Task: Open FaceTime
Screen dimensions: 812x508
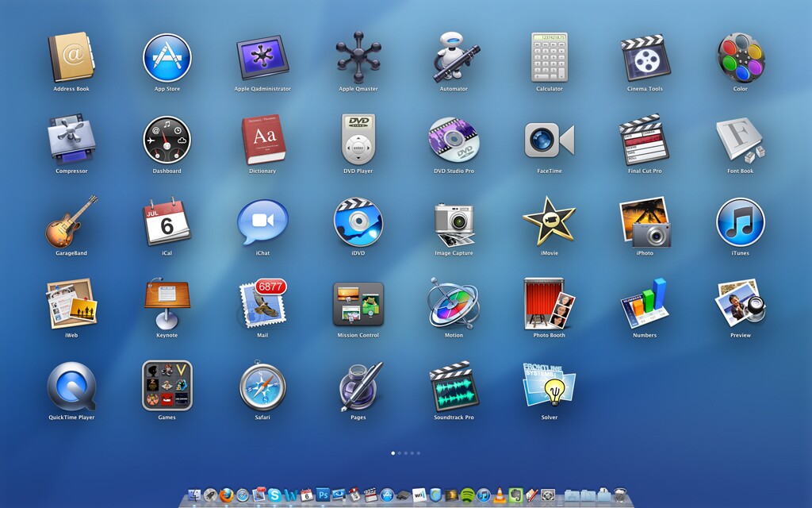Action: [x=550, y=140]
